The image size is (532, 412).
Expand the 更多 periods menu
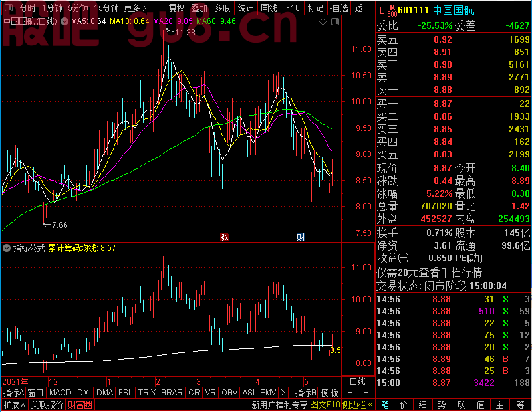point(135,8)
